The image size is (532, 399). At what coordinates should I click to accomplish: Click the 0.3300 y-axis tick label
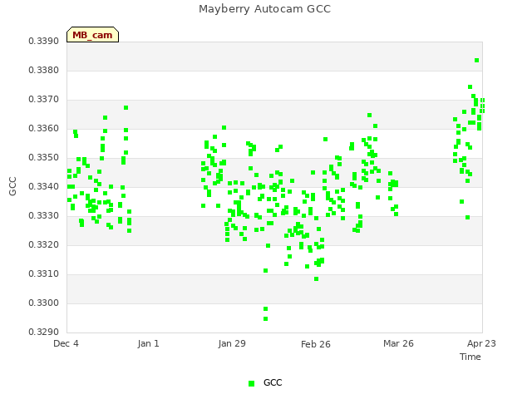pyautogui.click(x=44, y=303)
